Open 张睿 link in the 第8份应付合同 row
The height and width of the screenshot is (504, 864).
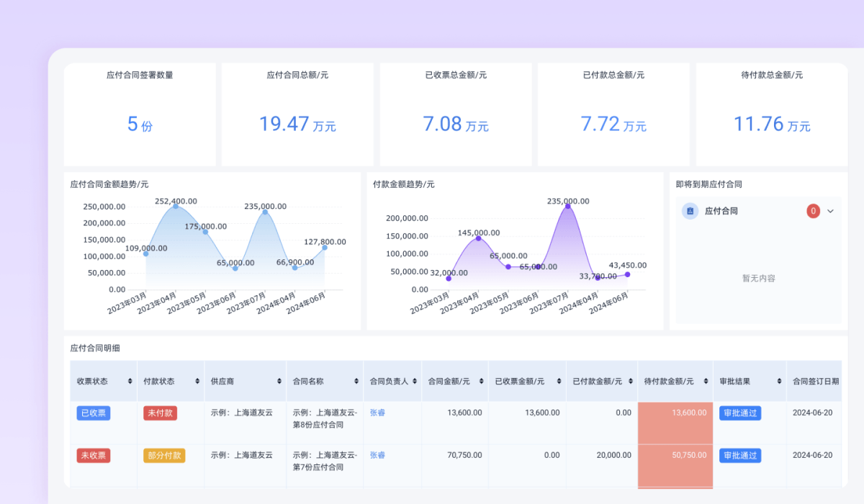(377, 413)
